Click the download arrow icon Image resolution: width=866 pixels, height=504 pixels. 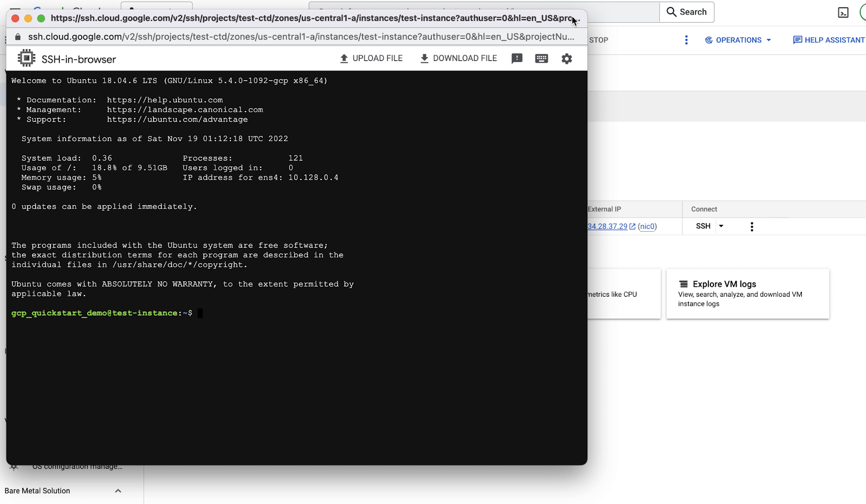(x=424, y=58)
